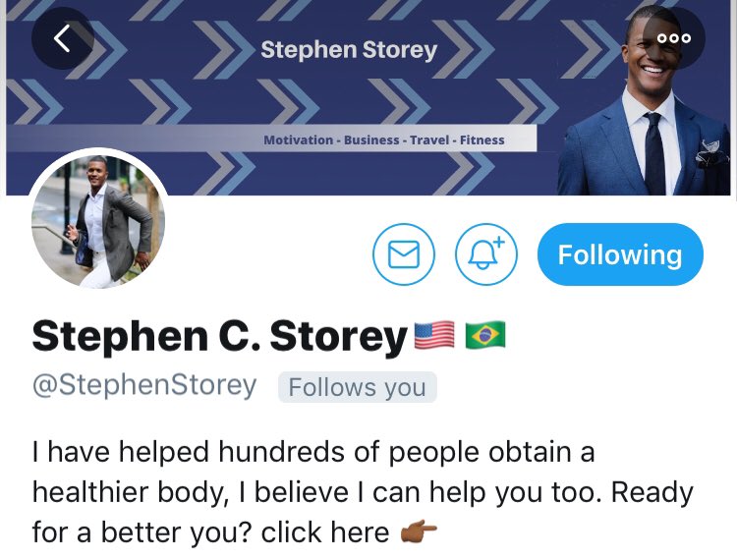737x560 pixels.
Task: Tap the Stephen Storey banner title
Action: pos(349,50)
